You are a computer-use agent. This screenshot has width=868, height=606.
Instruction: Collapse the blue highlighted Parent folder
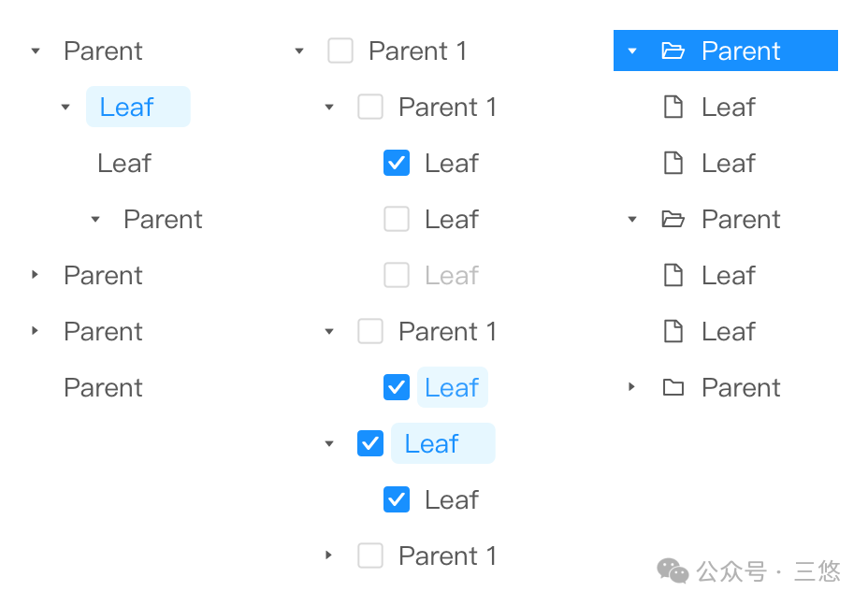coord(632,50)
